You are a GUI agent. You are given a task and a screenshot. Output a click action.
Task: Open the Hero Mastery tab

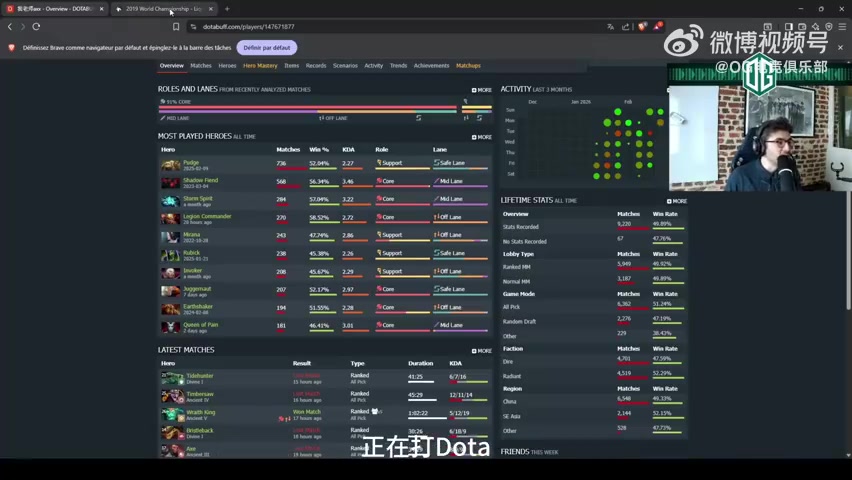[260, 66]
